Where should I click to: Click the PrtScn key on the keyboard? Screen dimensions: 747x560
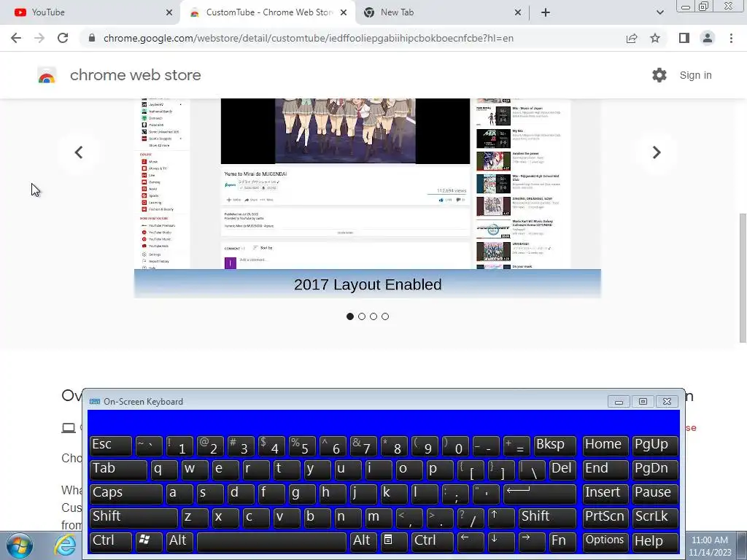click(605, 518)
